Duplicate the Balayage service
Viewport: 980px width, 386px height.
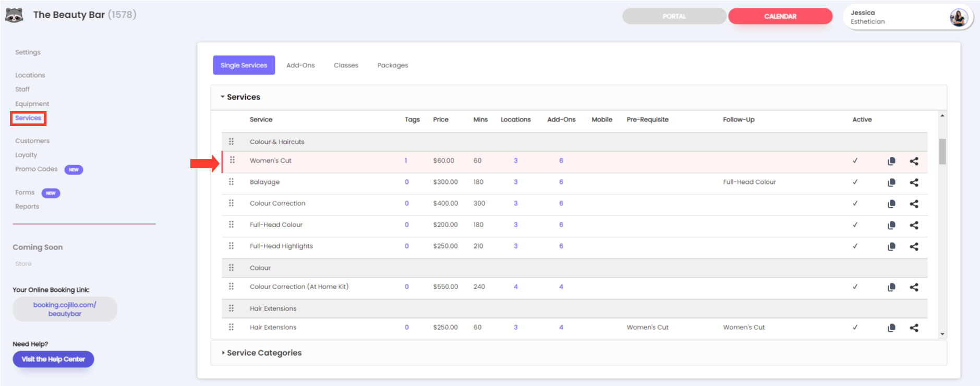891,182
